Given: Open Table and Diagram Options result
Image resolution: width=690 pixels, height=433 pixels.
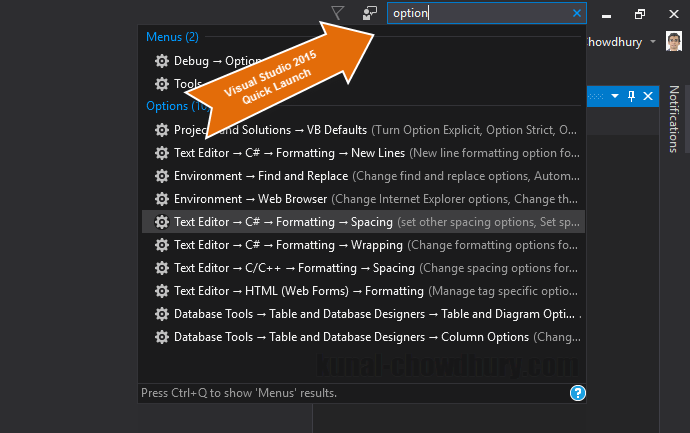Looking at the screenshot, I should [363, 314].
